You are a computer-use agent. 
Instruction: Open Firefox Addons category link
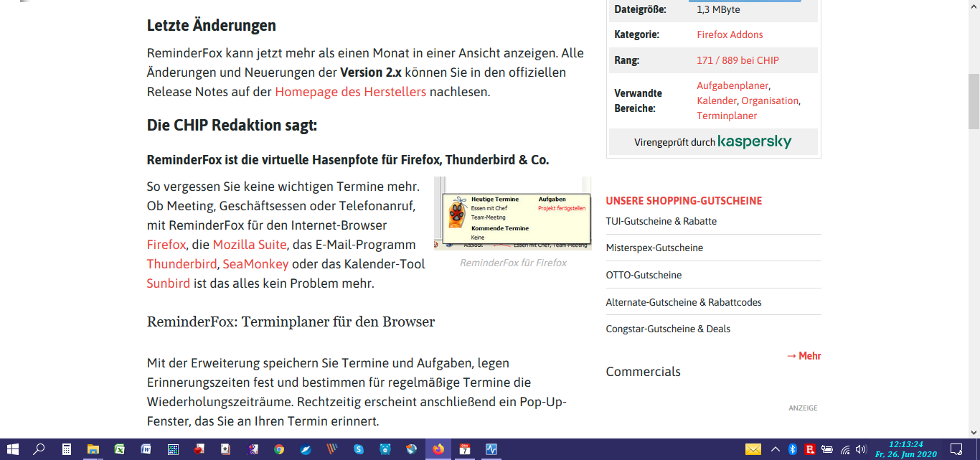click(x=730, y=34)
